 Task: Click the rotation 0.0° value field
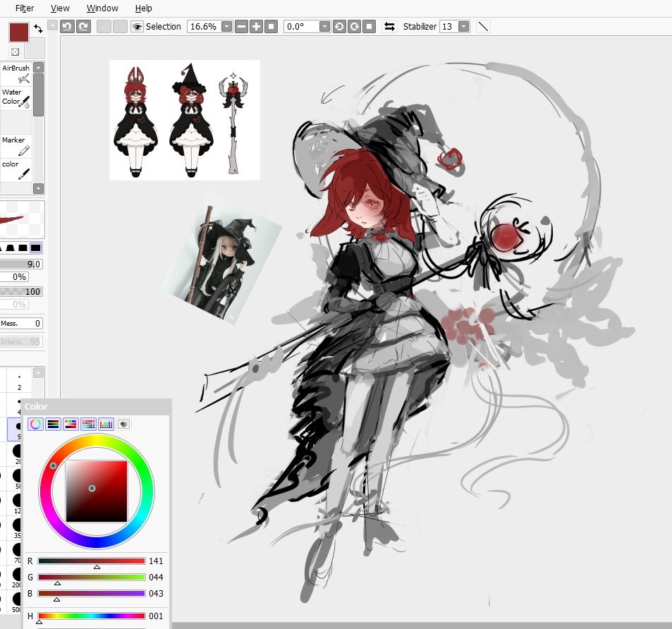302,27
